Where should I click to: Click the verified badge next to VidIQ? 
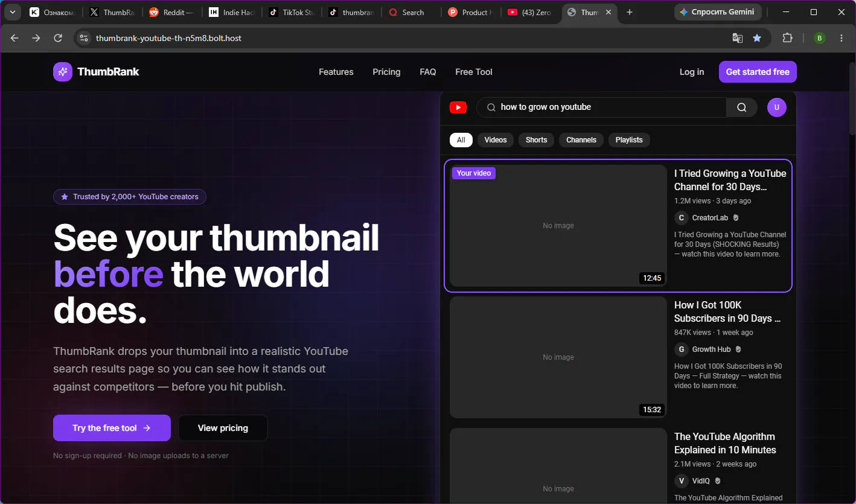718,481
